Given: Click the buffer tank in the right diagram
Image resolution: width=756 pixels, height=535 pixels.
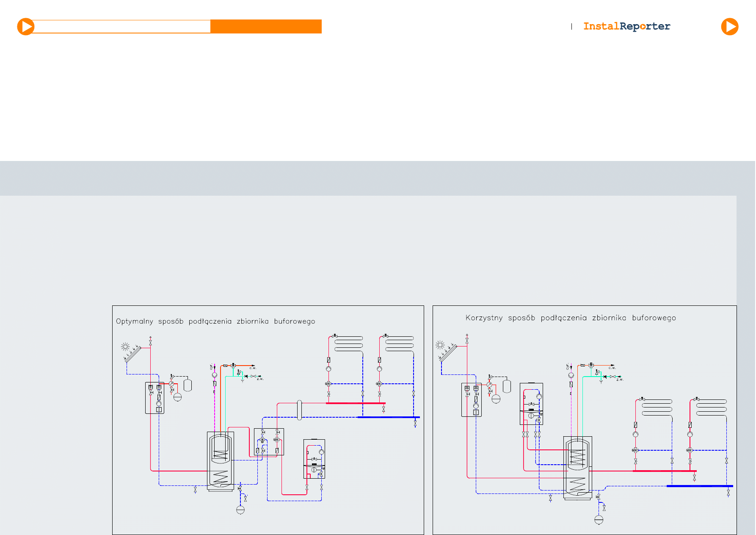Looking at the screenshot, I should [x=578, y=468].
